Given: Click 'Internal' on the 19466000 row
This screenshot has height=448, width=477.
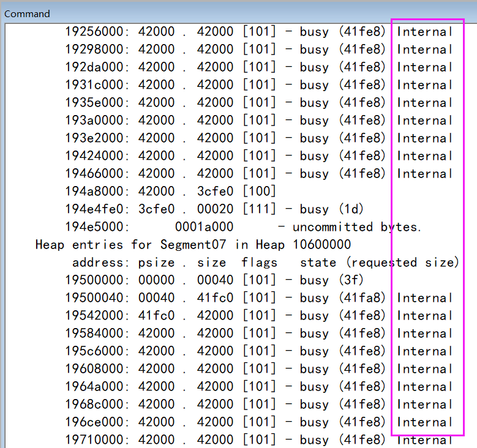Looking at the screenshot, I should pyautogui.click(x=425, y=173).
